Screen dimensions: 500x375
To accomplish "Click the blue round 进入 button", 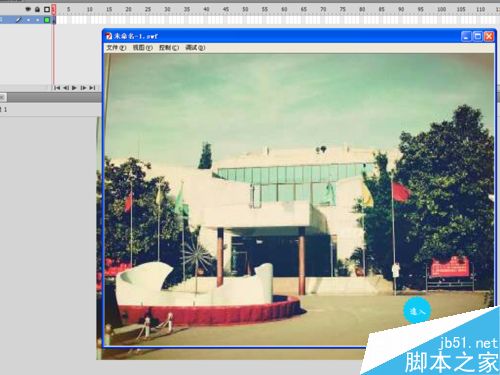I will coord(417,311).
